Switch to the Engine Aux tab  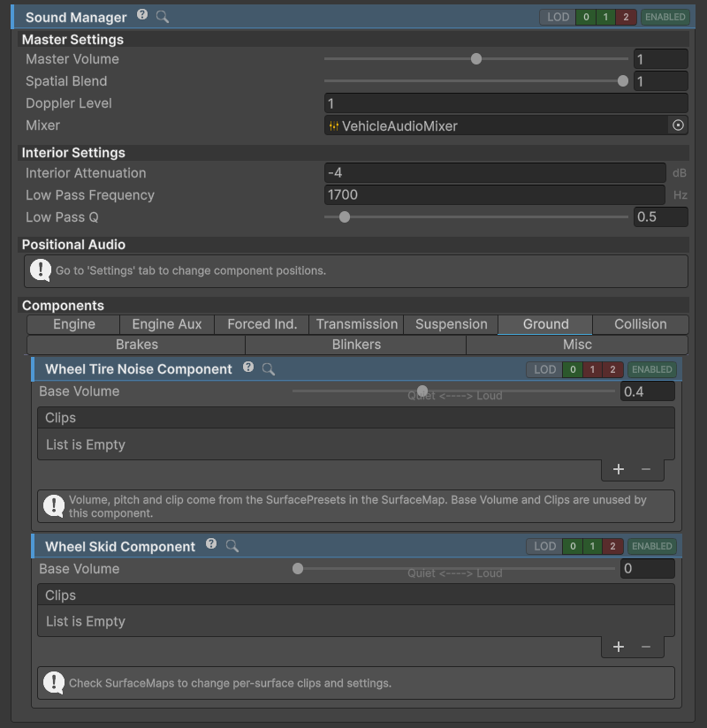point(167,324)
